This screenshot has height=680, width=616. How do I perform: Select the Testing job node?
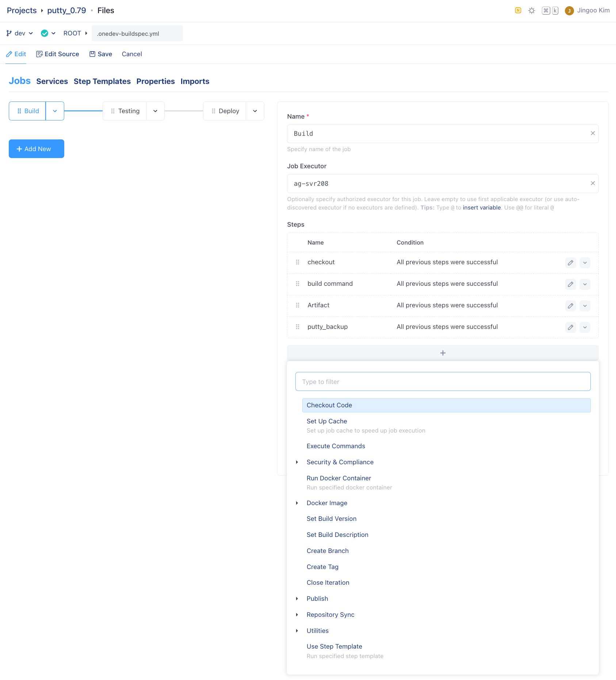125,111
